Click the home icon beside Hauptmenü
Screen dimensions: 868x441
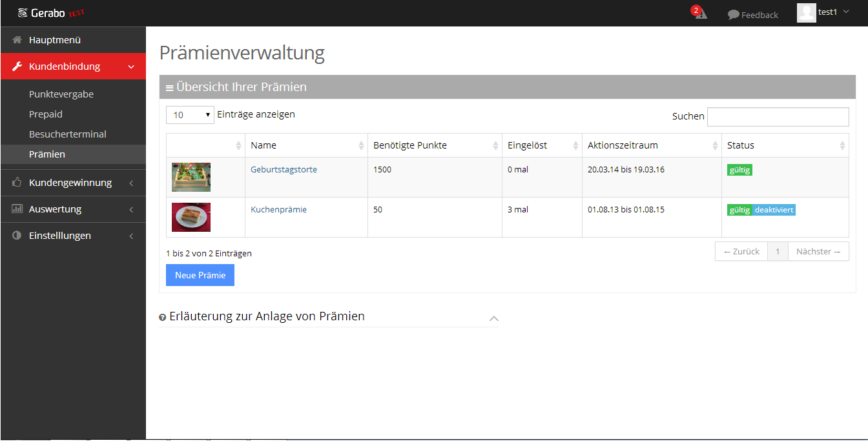tap(17, 40)
